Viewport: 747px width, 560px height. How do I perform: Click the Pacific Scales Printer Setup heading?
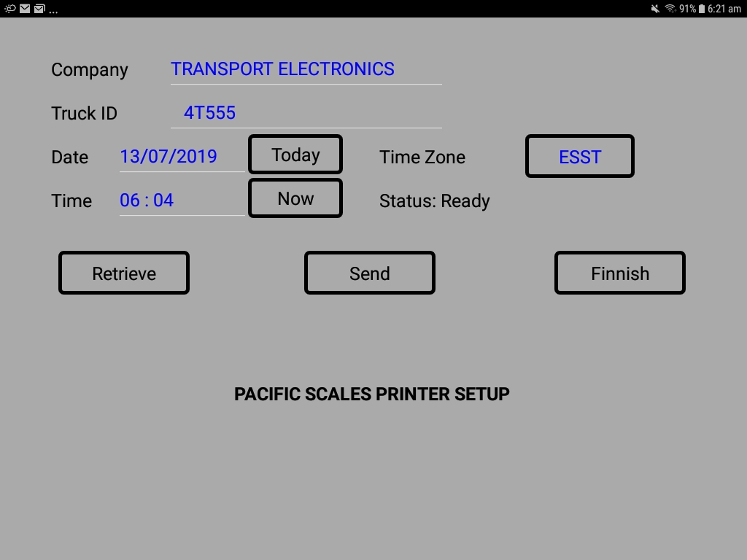coord(371,394)
